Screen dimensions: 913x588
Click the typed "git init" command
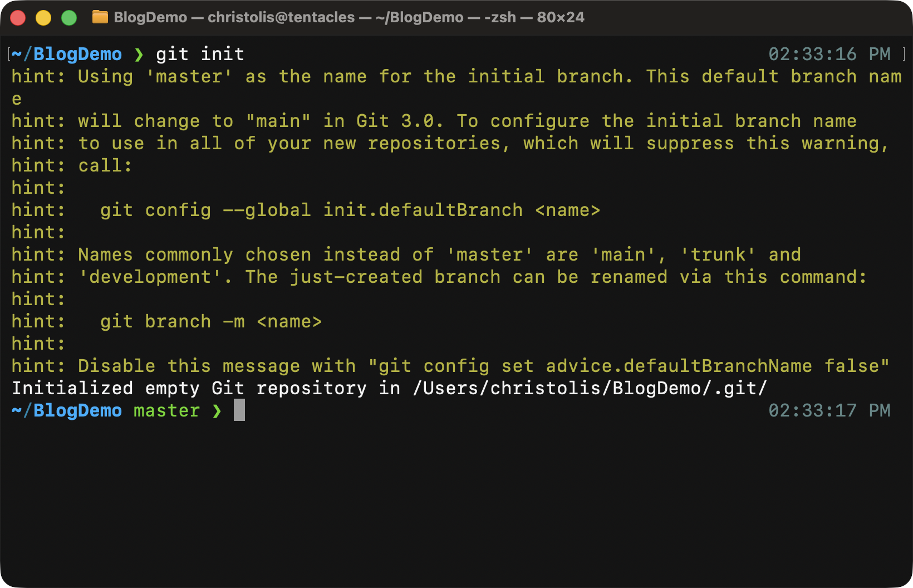tap(200, 54)
